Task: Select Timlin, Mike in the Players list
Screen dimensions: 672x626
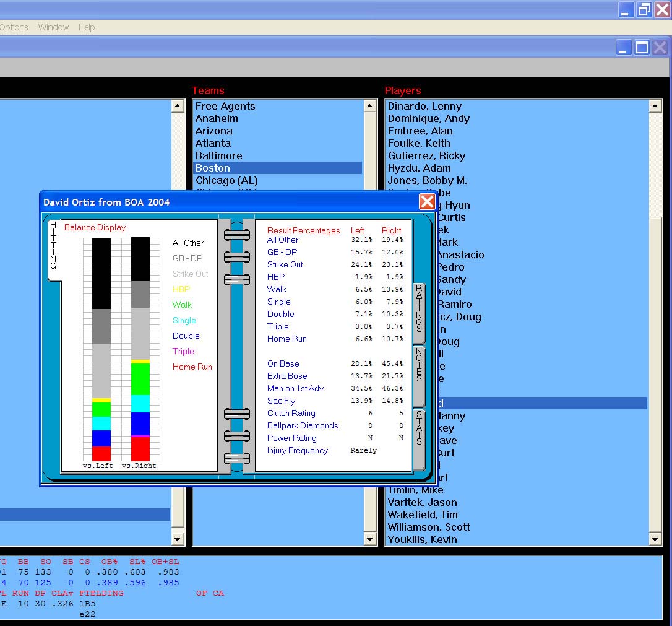Action: (517, 490)
